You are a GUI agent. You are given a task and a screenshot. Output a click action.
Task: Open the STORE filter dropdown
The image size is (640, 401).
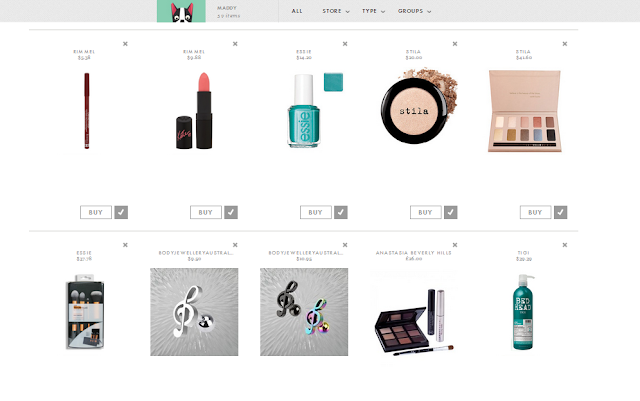336,11
